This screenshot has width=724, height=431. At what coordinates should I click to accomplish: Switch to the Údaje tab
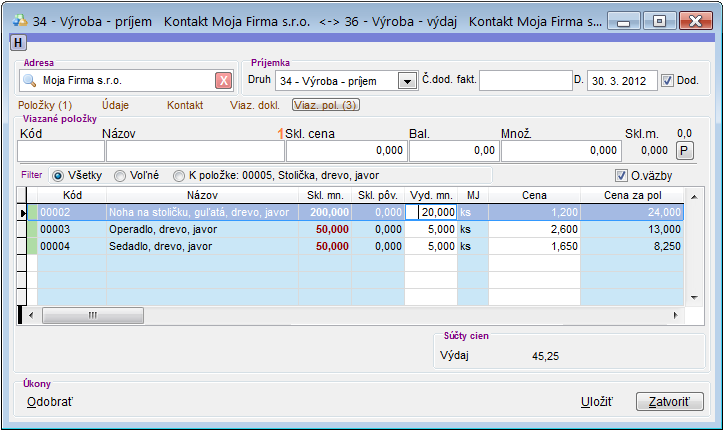click(115, 105)
